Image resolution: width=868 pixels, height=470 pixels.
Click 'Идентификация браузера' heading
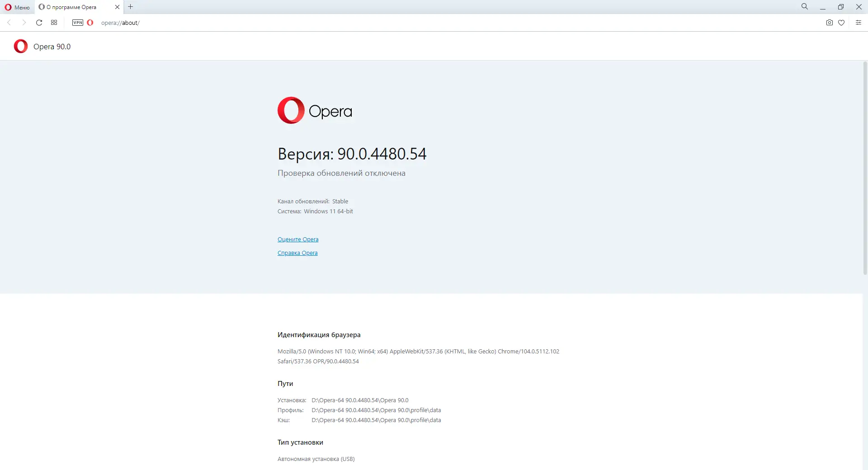pos(319,335)
